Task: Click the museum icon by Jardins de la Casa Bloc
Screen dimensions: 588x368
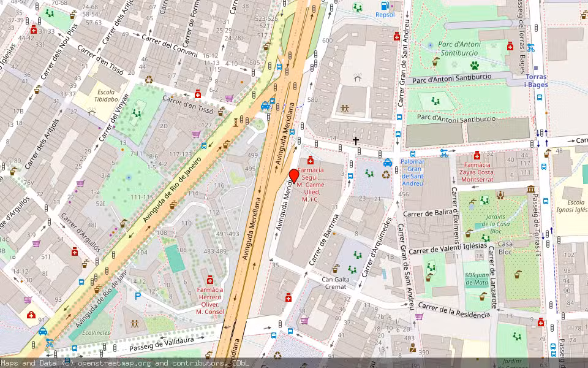Action: pyautogui.click(x=530, y=189)
